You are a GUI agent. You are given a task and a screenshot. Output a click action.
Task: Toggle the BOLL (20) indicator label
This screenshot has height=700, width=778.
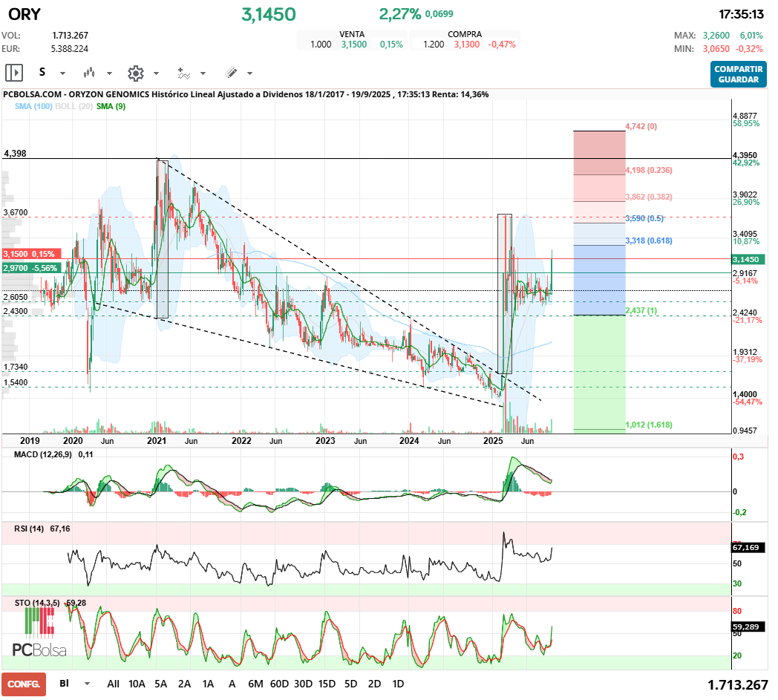point(74,106)
